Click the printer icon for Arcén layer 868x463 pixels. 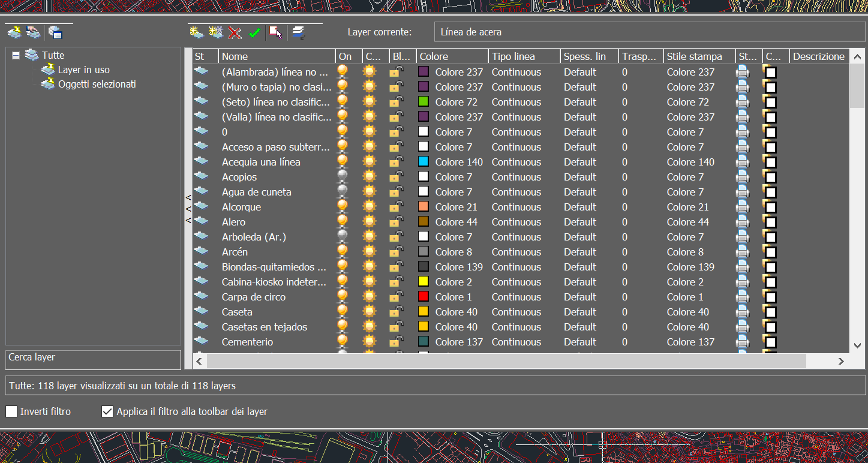(x=743, y=252)
